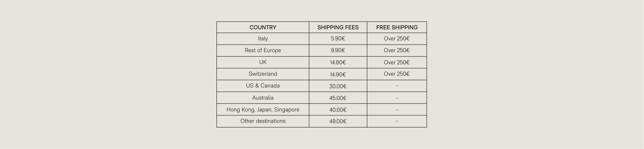The height and width of the screenshot is (149, 644).
Task: Select the Italy country cell
Action: tap(263, 39)
